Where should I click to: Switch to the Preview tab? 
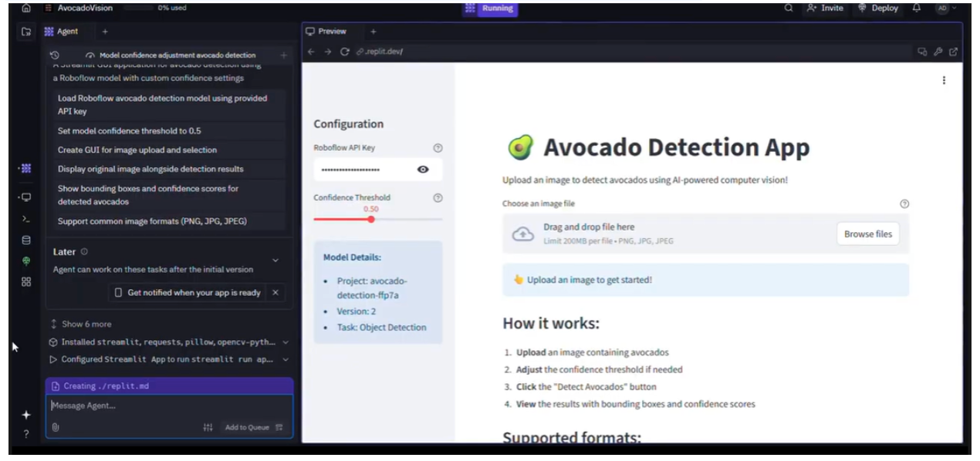point(326,32)
